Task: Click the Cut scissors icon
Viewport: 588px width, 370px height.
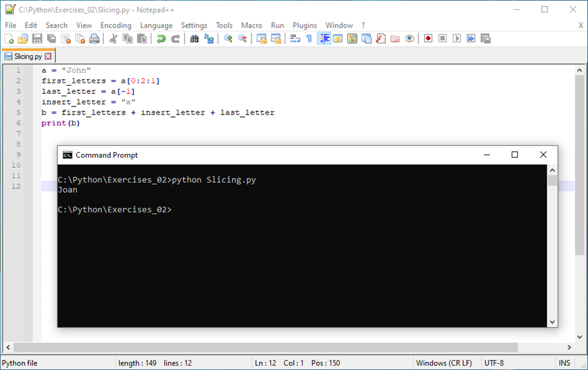Action: point(113,39)
